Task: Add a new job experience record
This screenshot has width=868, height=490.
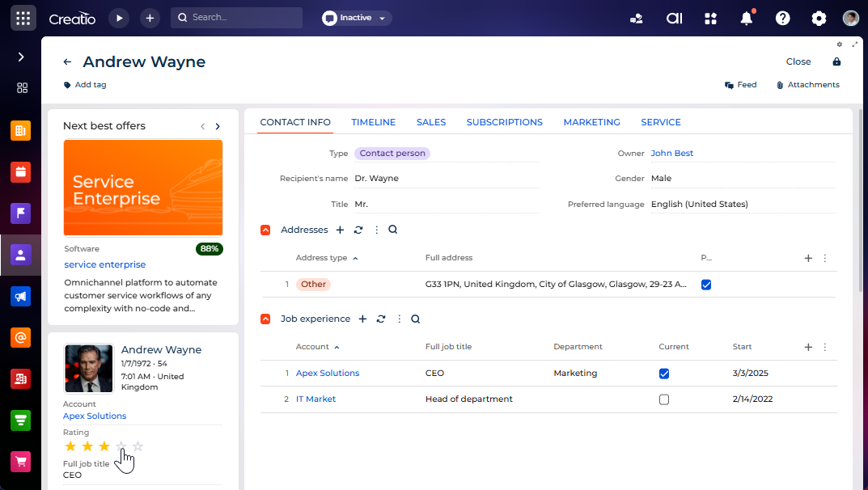Action: [362, 319]
